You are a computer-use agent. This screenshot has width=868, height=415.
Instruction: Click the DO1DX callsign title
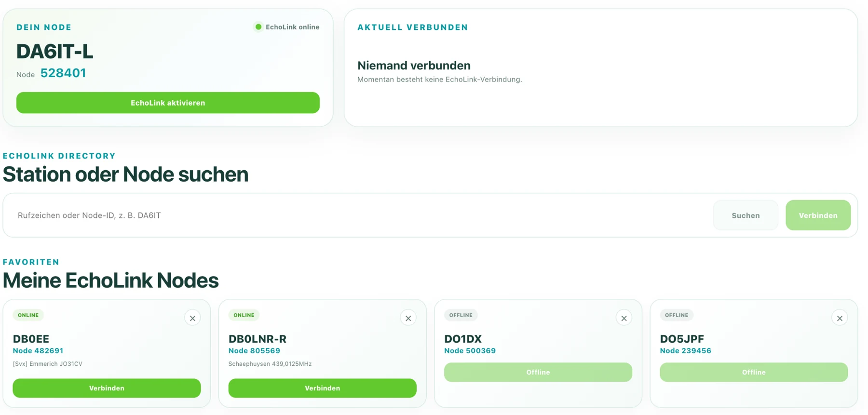(463, 339)
